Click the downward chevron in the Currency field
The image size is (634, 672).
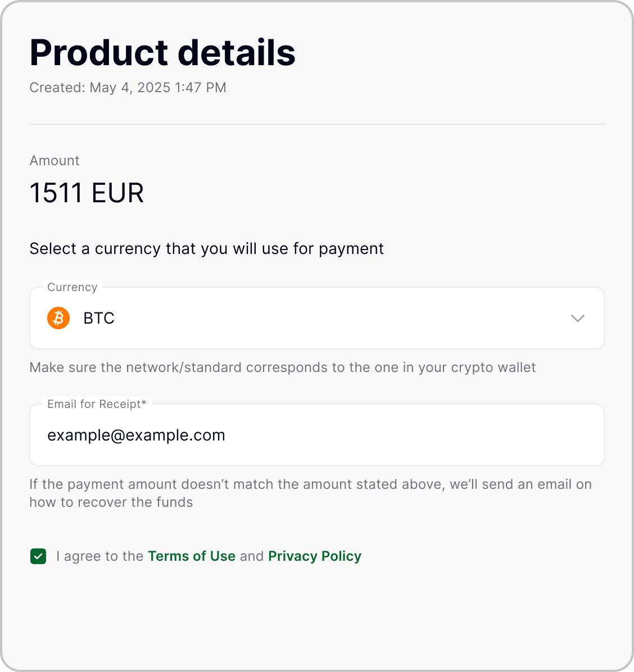(577, 318)
